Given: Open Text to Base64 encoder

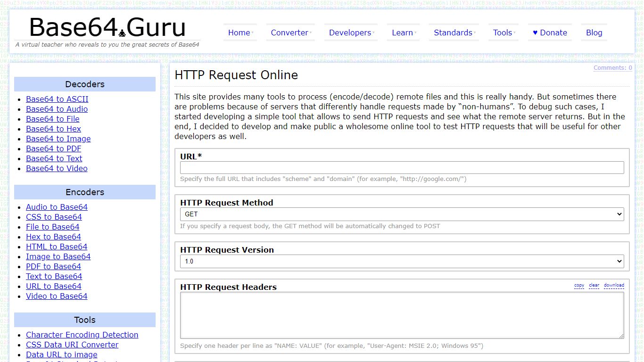Looking at the screenshot, I should pos(54,276).
